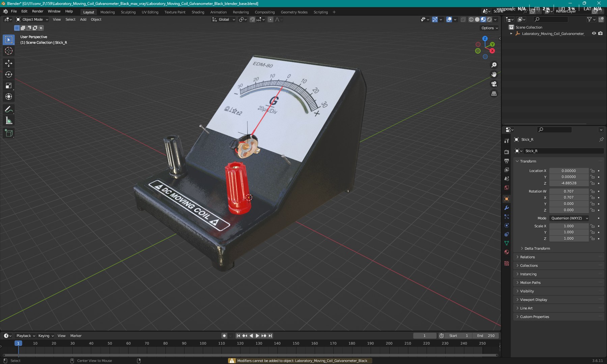This screenshot has height=364, width=607.
Task: Toggle render camera icon for galvanometer collection
Action: click(600, 33)
